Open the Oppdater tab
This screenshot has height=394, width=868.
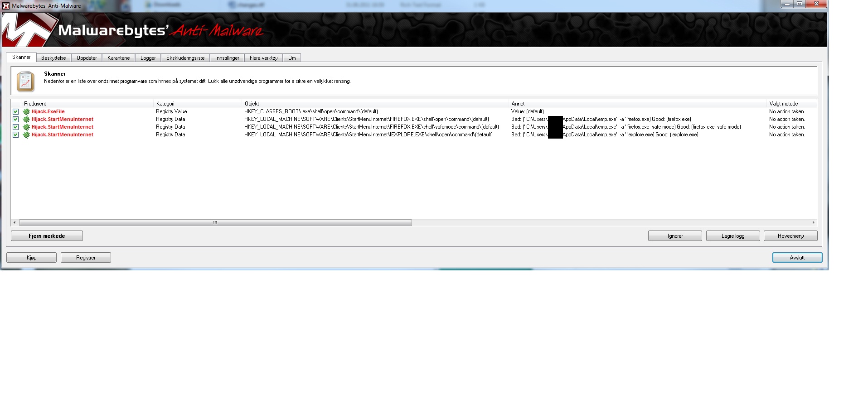(87, 58)
